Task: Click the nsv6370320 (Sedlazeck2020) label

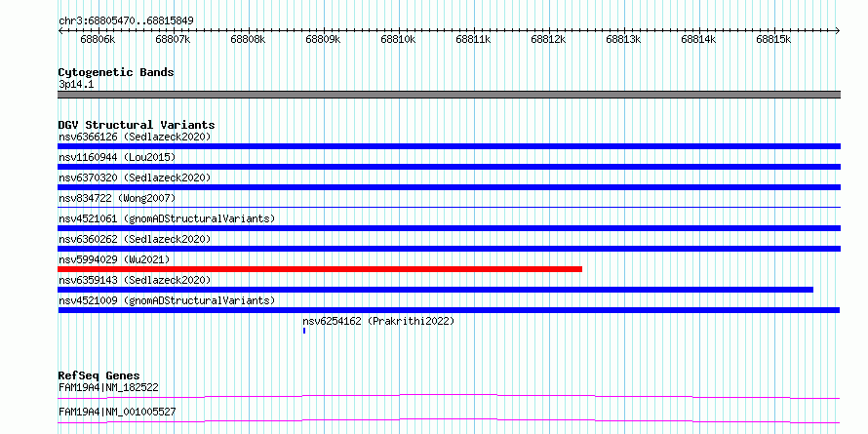Action: [x=135, y=178]
